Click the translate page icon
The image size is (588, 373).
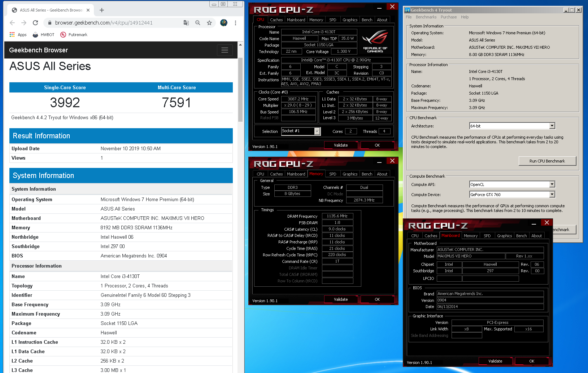pyautogui.click(x=186, y=23)
